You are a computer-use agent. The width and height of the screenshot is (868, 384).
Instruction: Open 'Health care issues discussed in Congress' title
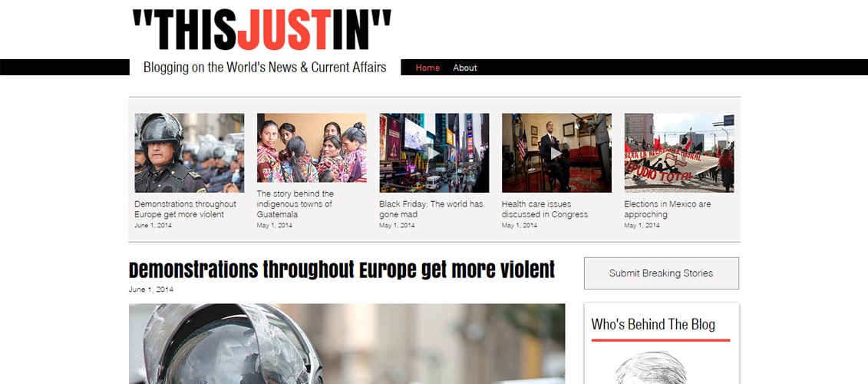(x=545, y=209)
